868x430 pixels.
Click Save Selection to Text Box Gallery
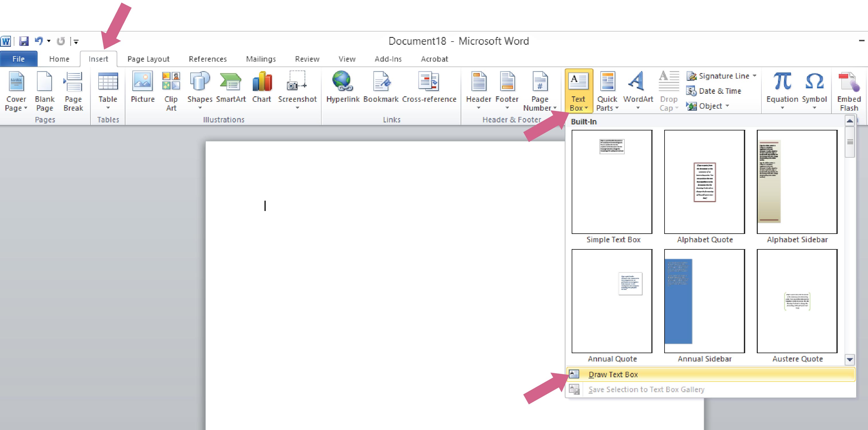tap(647, 389)
